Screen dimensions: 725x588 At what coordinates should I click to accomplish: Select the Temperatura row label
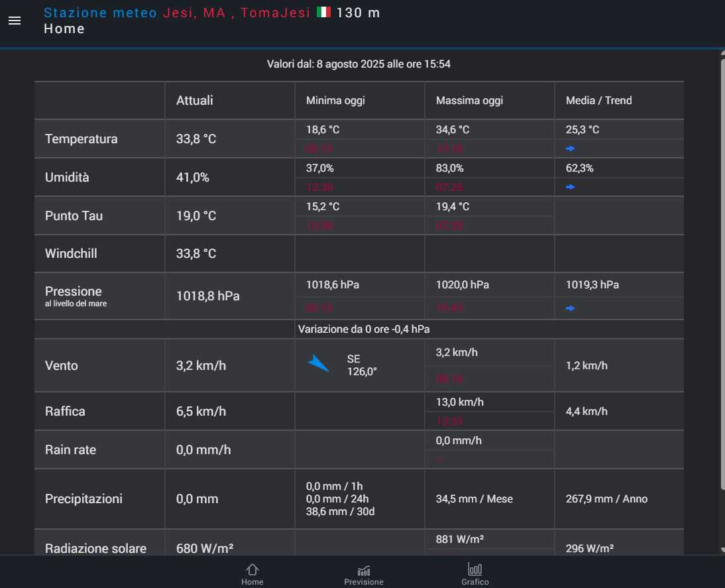[82, 139]
